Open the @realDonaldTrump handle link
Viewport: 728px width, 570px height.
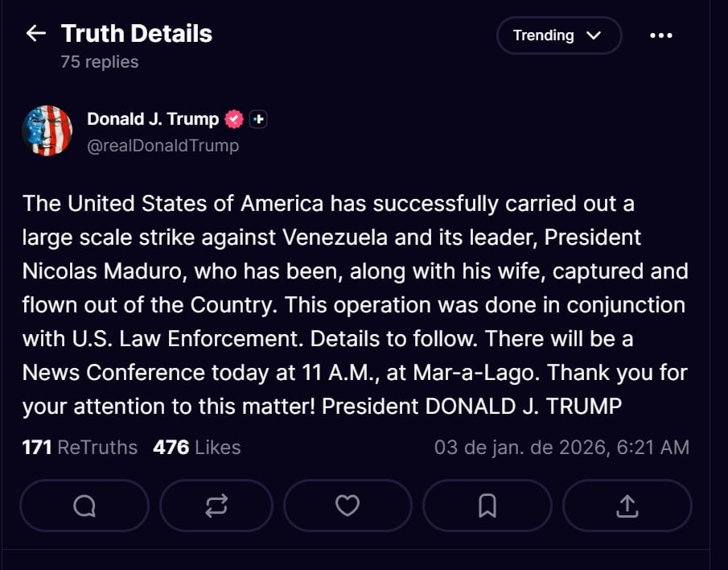pos(162,146)
